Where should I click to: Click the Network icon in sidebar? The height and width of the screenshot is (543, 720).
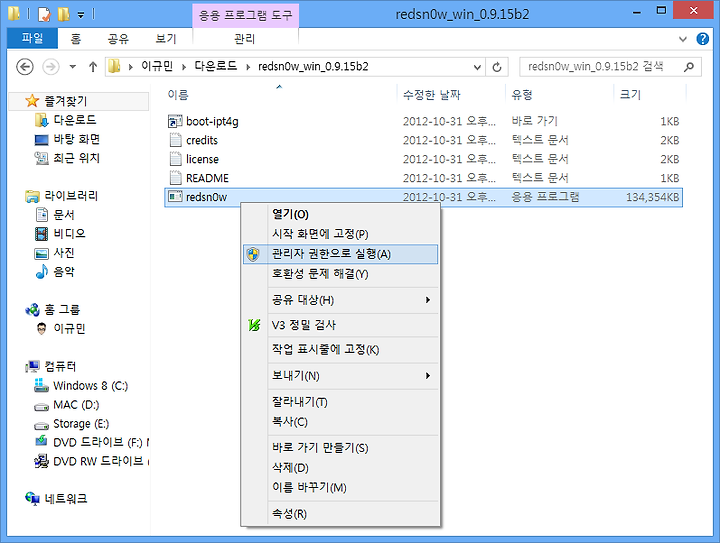point(32,498)
